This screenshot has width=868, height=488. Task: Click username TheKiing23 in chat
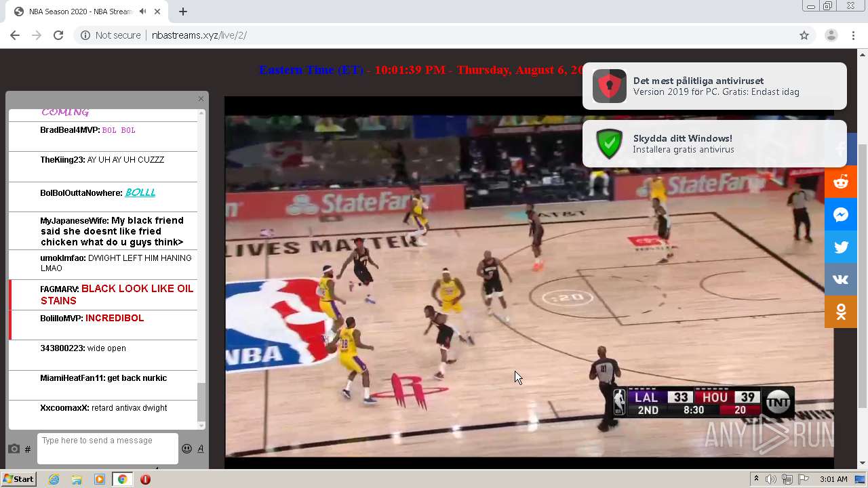[x=62, y=160]
